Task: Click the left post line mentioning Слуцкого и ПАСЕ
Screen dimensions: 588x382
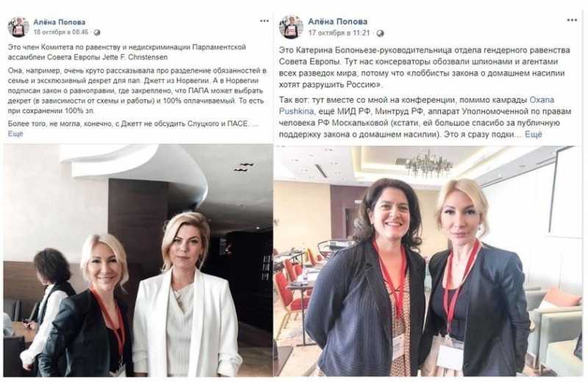Action: pyautogui.click(x=133, y=123)
